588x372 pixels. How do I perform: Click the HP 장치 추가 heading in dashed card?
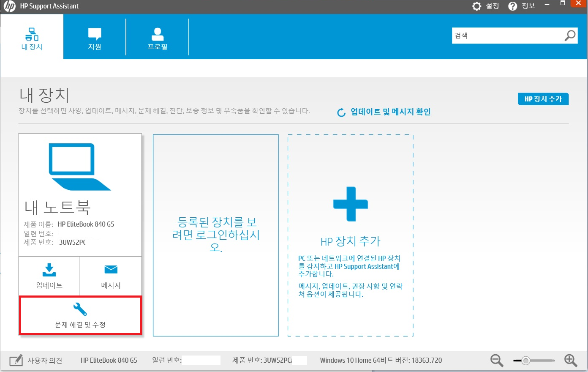(x=351, y=241)
